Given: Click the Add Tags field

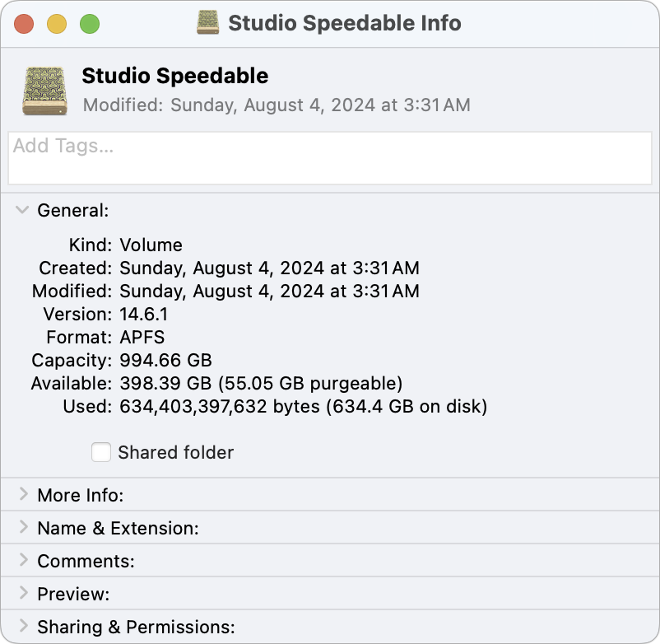Looking at the screenshot, I should click(329, 157).
